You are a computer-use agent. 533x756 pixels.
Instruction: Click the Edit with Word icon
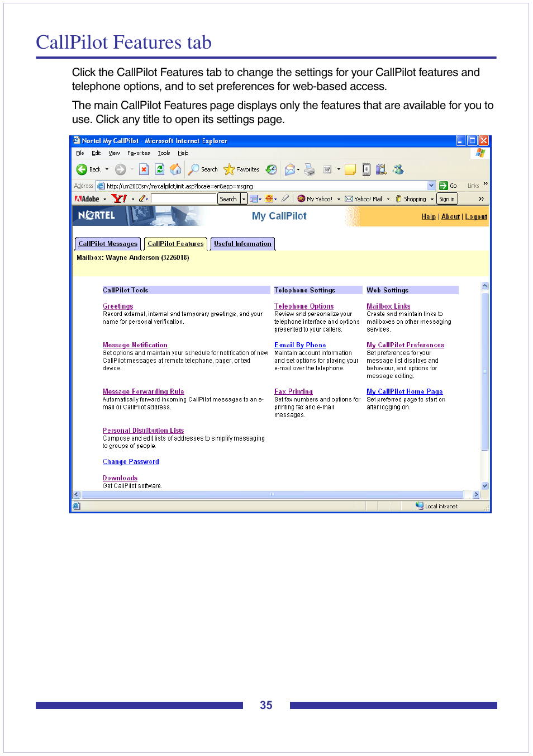point(327,169)
